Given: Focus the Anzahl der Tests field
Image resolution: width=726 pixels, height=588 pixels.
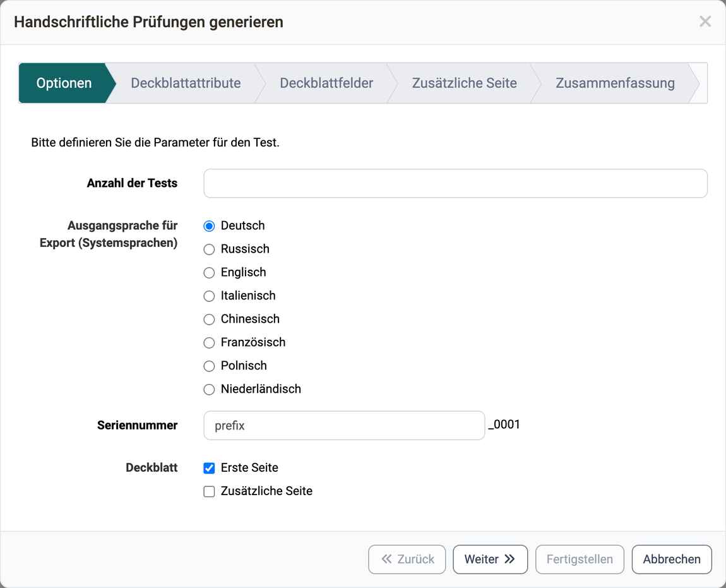Looking at the screenshot, I should click(x=456, y=184).
